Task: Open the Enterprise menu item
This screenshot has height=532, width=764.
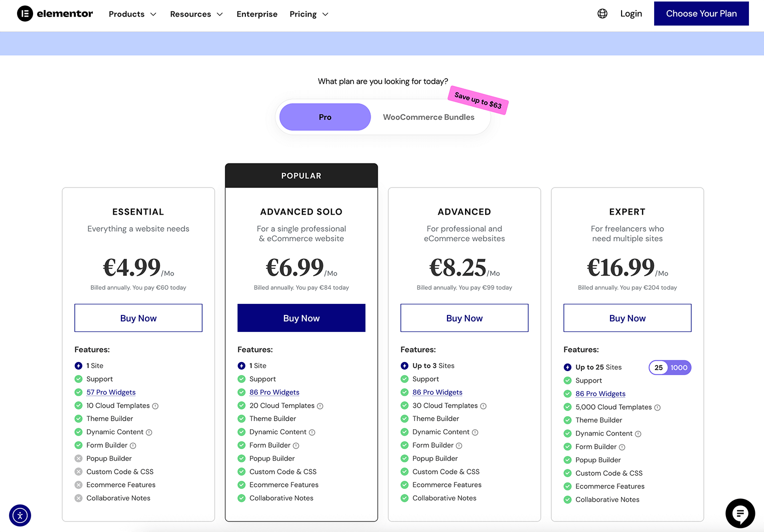Action: click(x=257, y=14)
